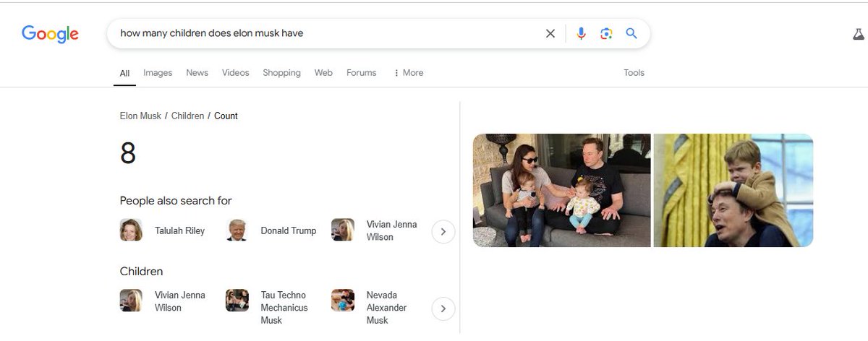Open the Nevada Alexander Musk name
The width and height of the screenshot is (868, 341).
[x=386, y=308]
